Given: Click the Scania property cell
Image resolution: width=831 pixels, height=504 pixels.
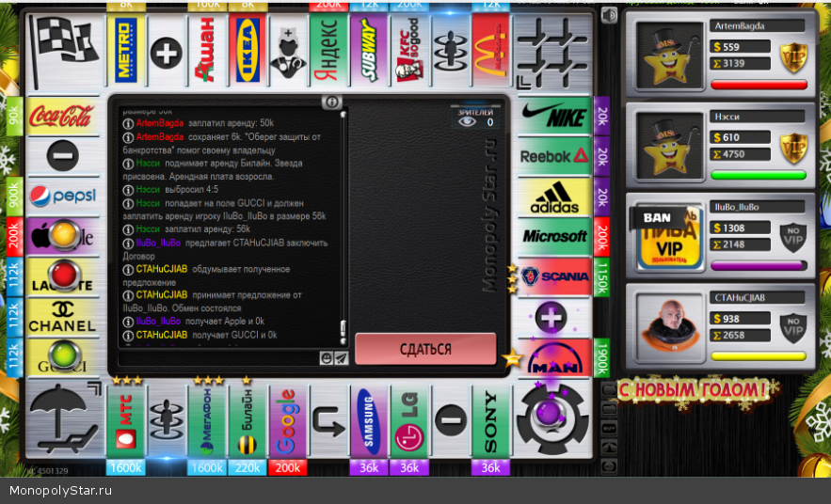Looking at the screenshot, I should [553, 276].
